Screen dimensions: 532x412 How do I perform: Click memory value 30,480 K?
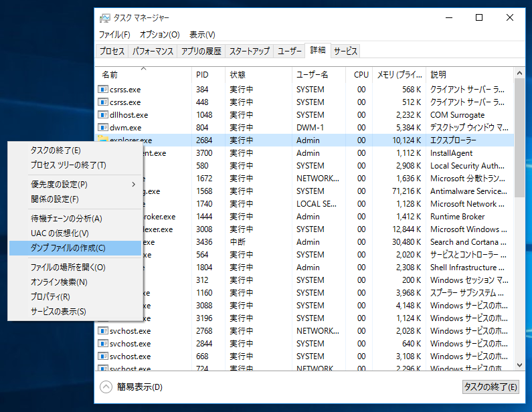406,241
